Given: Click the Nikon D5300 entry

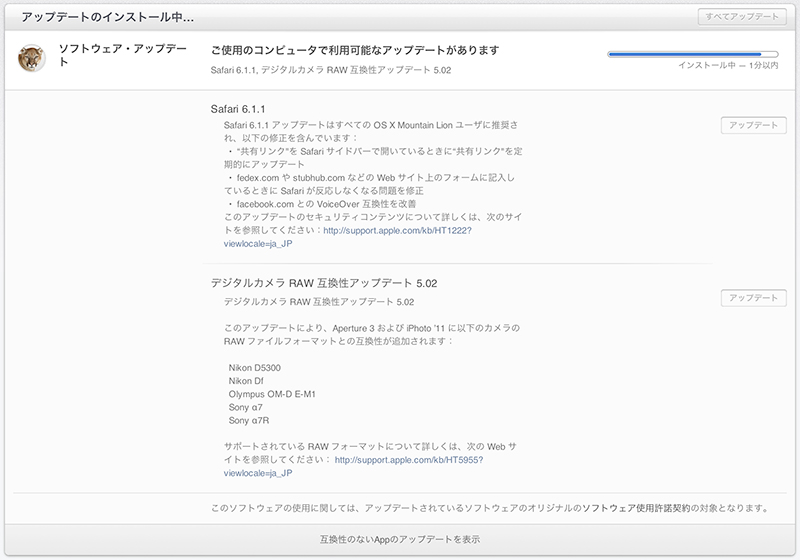Looking at the screenshot, I should pos(255,368).
